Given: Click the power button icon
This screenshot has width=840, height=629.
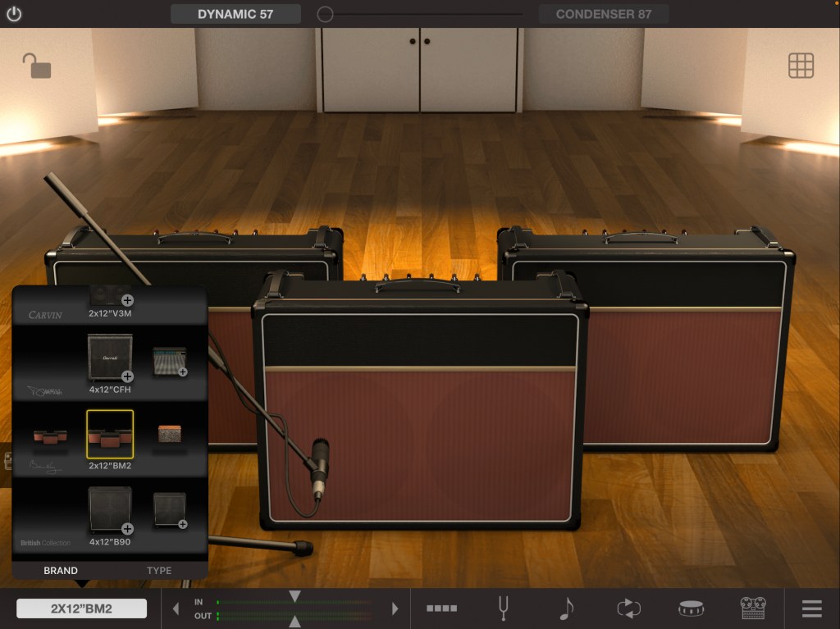Looking at the screenshot, I should point(14,14).
